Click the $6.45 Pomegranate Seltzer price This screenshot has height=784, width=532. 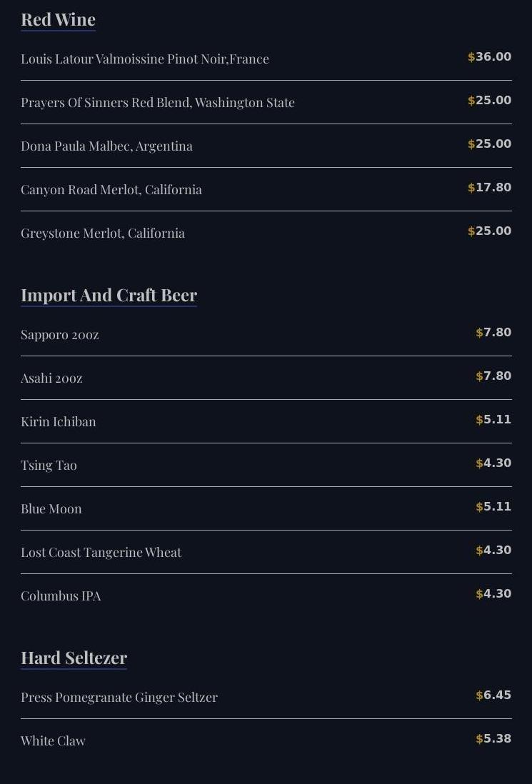click(493, 695)
